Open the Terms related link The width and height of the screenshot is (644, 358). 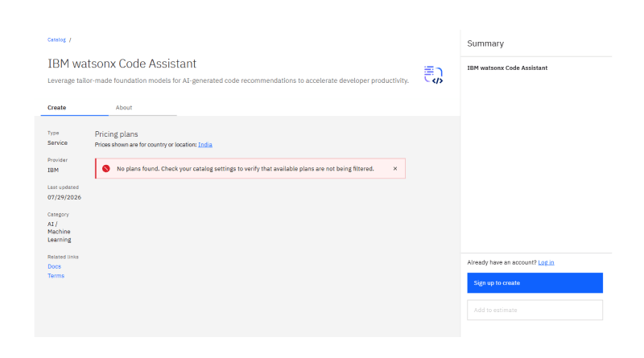[x=56, y=276]
